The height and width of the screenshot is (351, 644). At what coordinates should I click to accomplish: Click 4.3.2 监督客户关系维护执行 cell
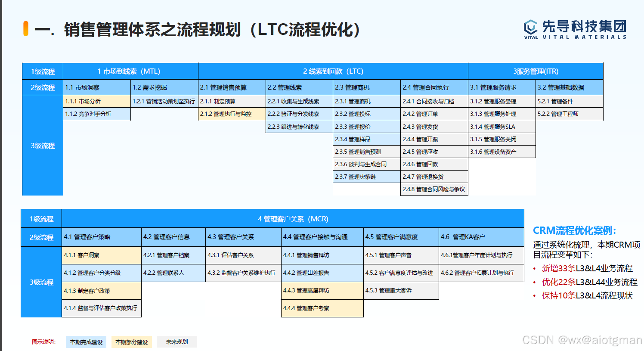[244, 273]
